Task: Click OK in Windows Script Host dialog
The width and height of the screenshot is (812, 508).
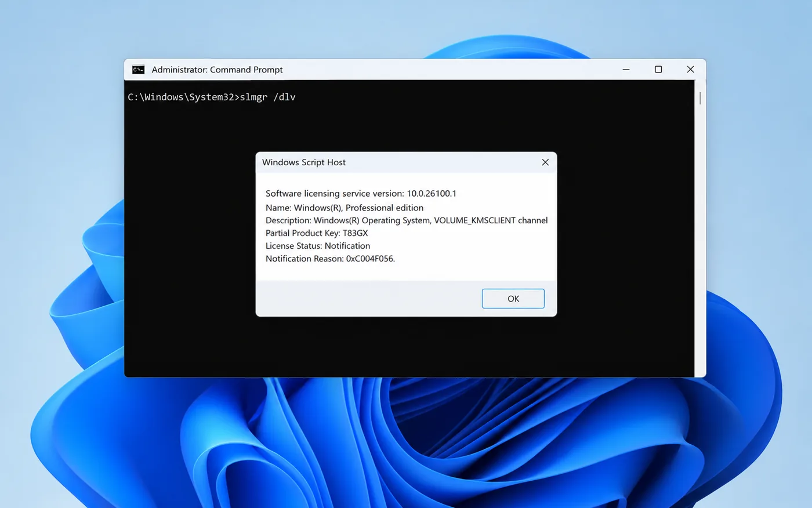Action: click(513, 299)
